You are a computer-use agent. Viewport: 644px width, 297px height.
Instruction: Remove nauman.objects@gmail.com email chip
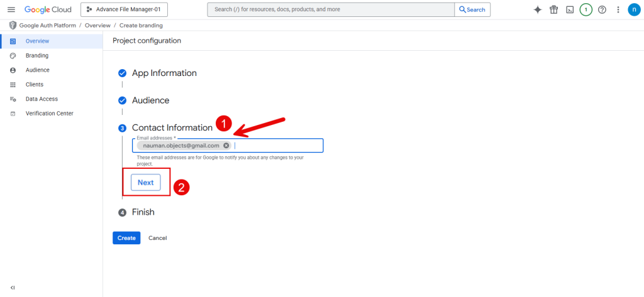pos(226,146)
